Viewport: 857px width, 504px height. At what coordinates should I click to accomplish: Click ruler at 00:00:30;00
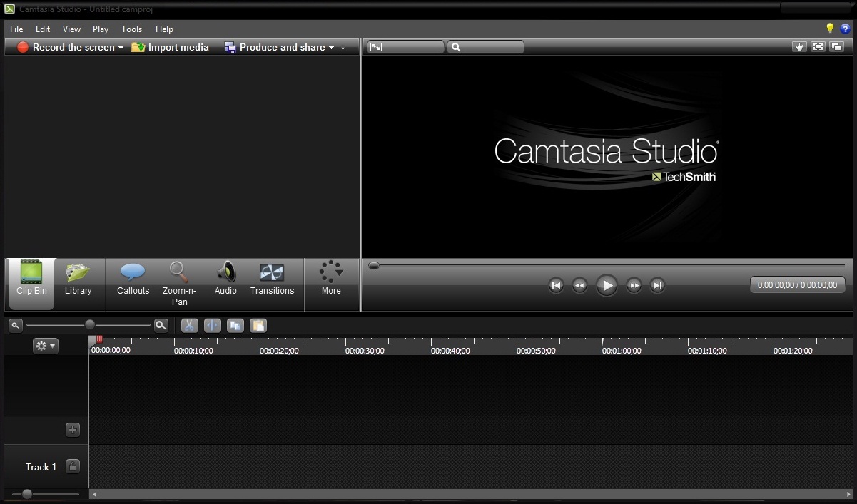[x=365, y=350]
